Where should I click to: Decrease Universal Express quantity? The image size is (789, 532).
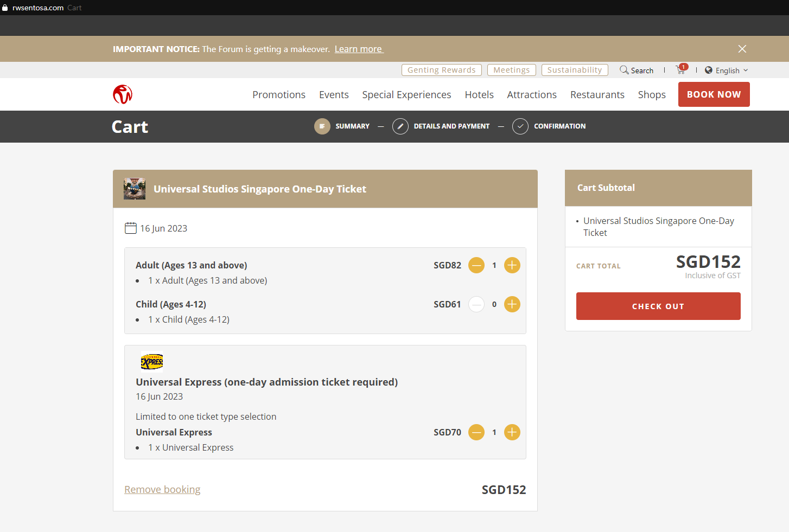[x=476, y=432]
